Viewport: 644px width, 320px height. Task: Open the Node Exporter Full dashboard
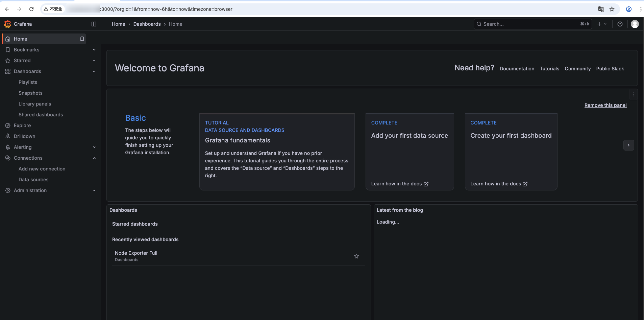point(136,253)
